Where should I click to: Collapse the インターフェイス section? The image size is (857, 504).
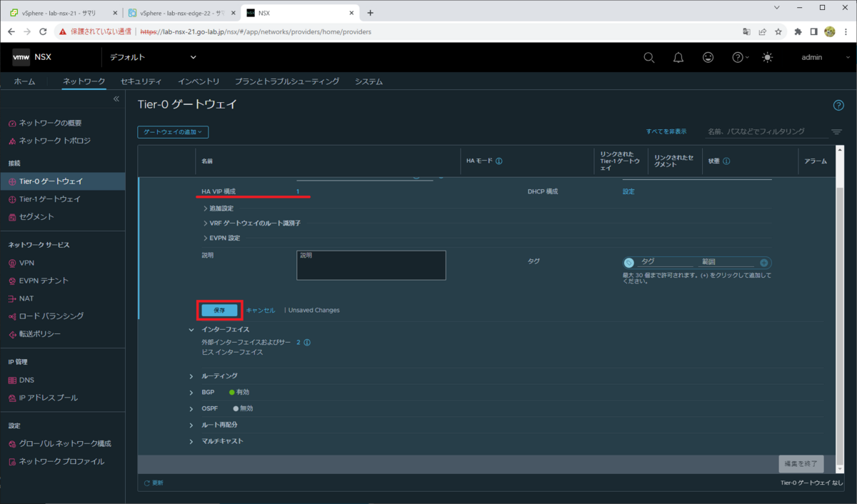191,330
